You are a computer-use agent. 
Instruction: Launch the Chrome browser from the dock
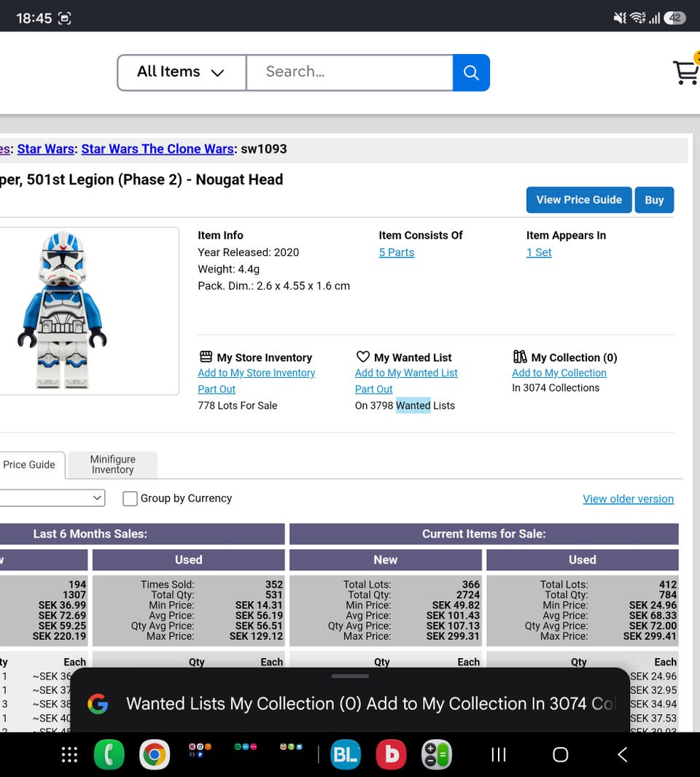[154, 754]
